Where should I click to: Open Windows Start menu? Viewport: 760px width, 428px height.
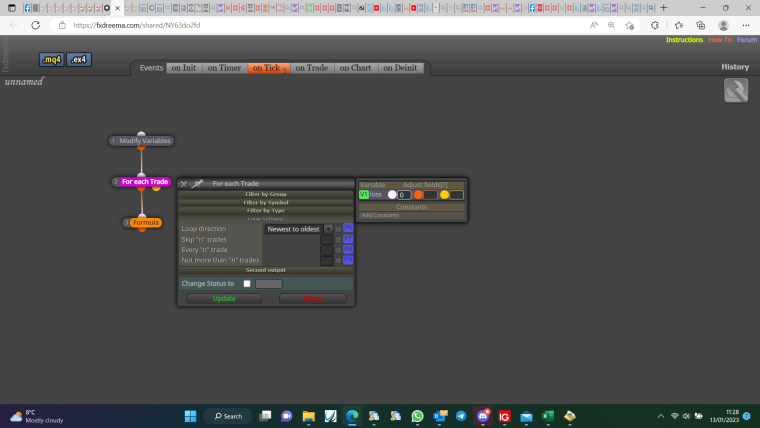[190, 416]
